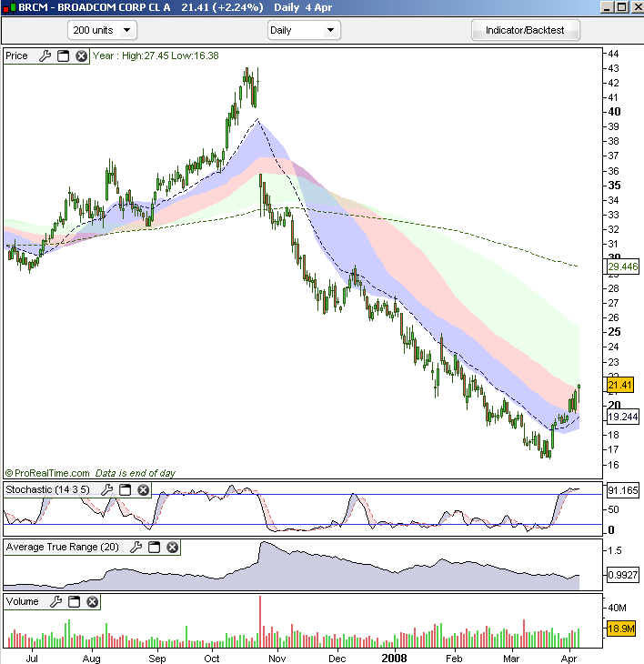Maximize the Average True Range panel
The image size is (644, 664).
coord(154,548)
